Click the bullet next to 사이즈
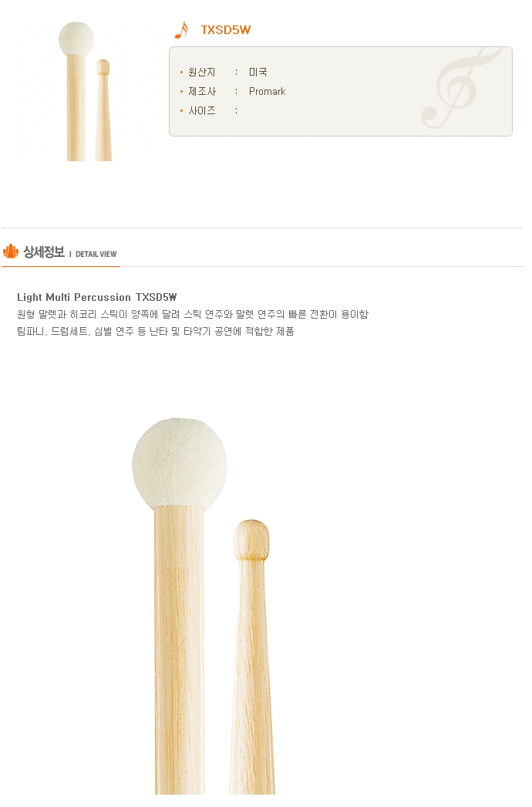Image resolution: width=532 pixels, height=807 pixels. [x=182, y=111]
